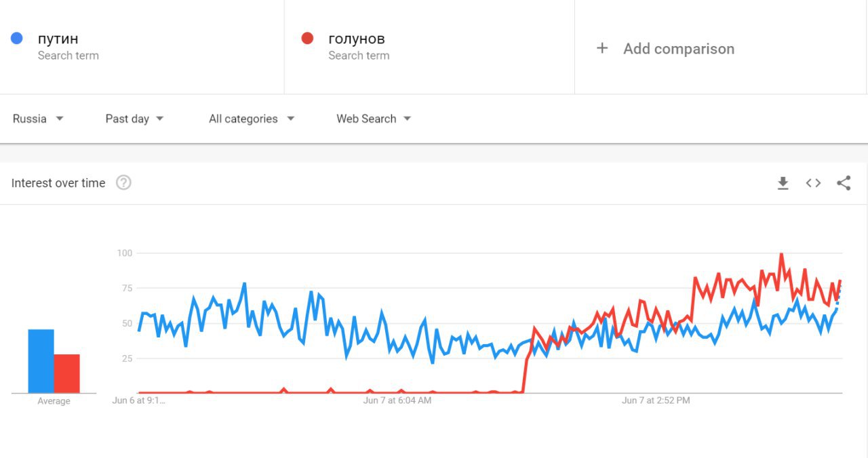868x458 pixels.
Task: Click the Jun 7 at 2:52 PM axis label
Action: (x=656, y=400)
